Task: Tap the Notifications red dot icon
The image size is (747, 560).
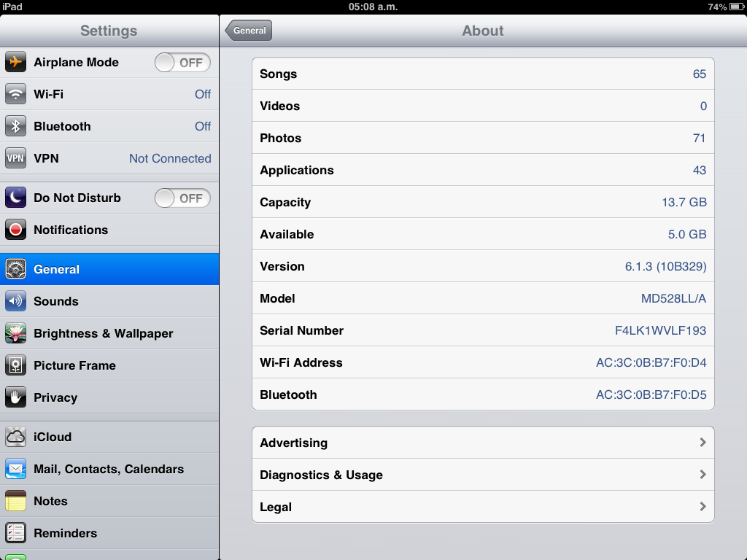Action: point(16,230)
